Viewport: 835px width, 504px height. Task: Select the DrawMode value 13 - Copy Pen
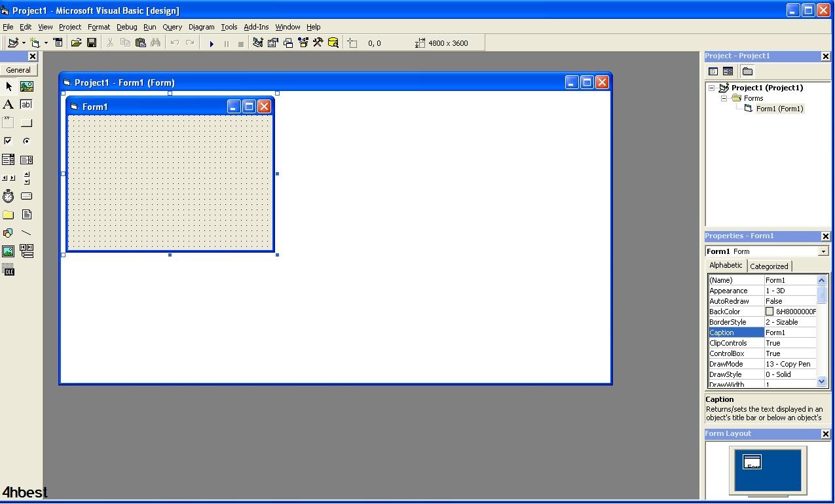click(x=790, y=364)
